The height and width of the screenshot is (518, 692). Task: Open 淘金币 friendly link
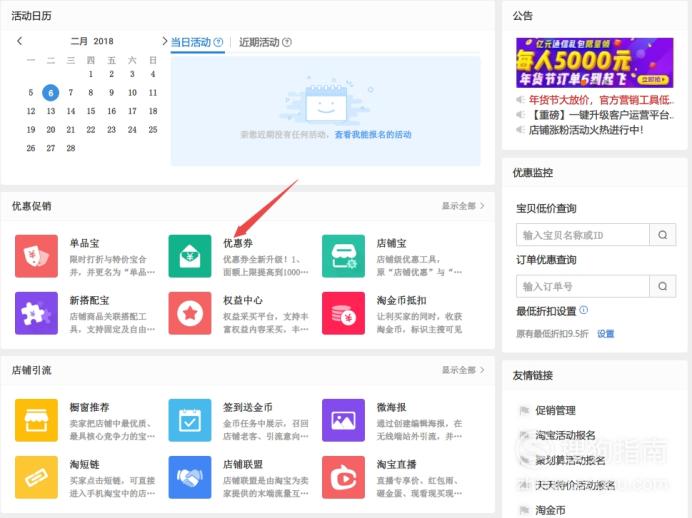coord(550,510)
